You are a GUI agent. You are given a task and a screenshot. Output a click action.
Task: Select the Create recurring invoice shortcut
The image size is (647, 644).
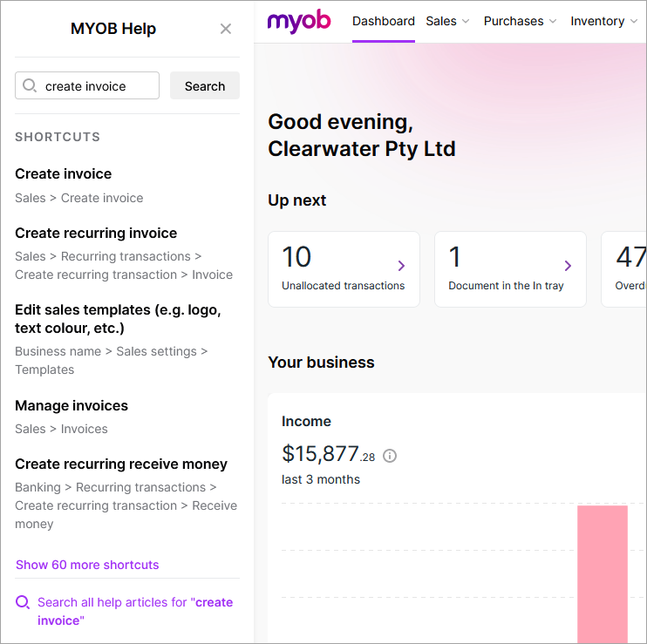pos(96,233)
